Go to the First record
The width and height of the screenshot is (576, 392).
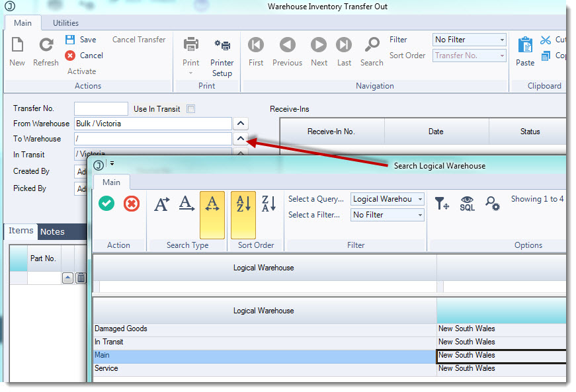click(x=256, y=45)
